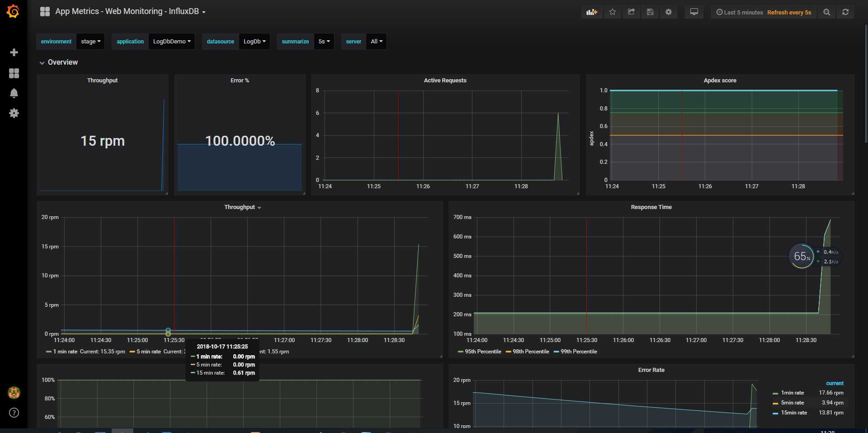This screenshot has height=433, width=868.
Task: Open the Create plus menu in the sidebar
Action: [14, 52]
